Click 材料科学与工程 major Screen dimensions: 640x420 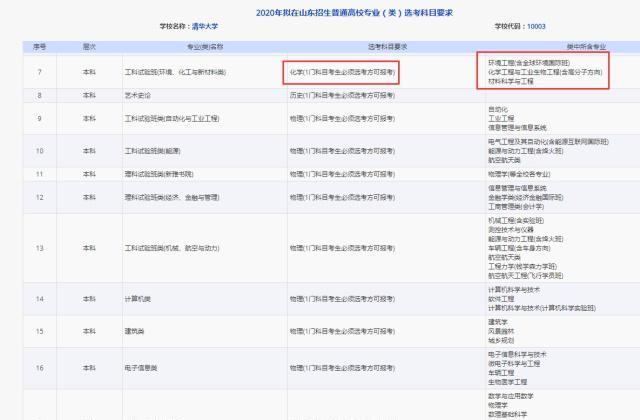511,81
